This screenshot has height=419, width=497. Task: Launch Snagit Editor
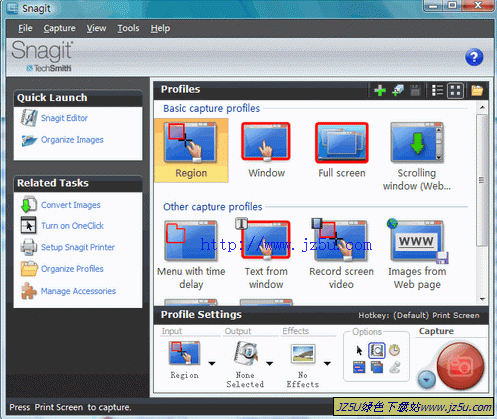click(64, 118)
